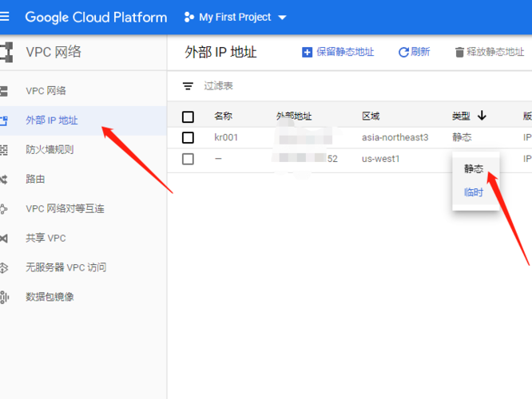Screen dimensions: 532x399
Task: Click the 释放静态地址 button
Action: pyautogui.click(x=490, y=52)
